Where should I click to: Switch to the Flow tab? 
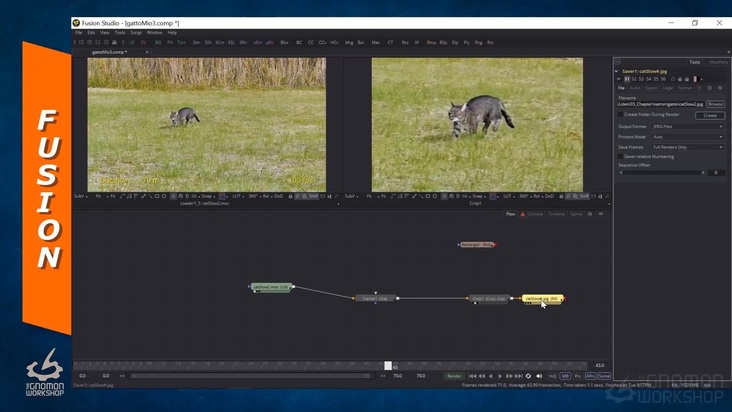(x=510, y=214)
